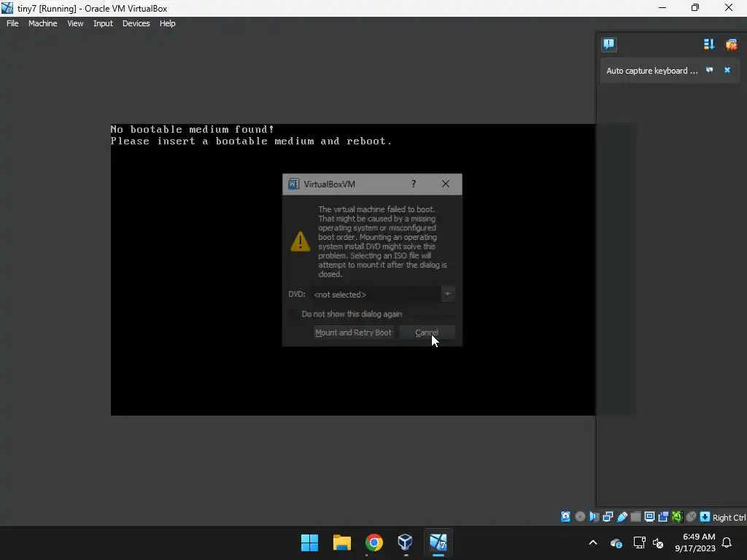The image size is (747, 560).
Task: Open the Devices menu
Action: [136, 23]
